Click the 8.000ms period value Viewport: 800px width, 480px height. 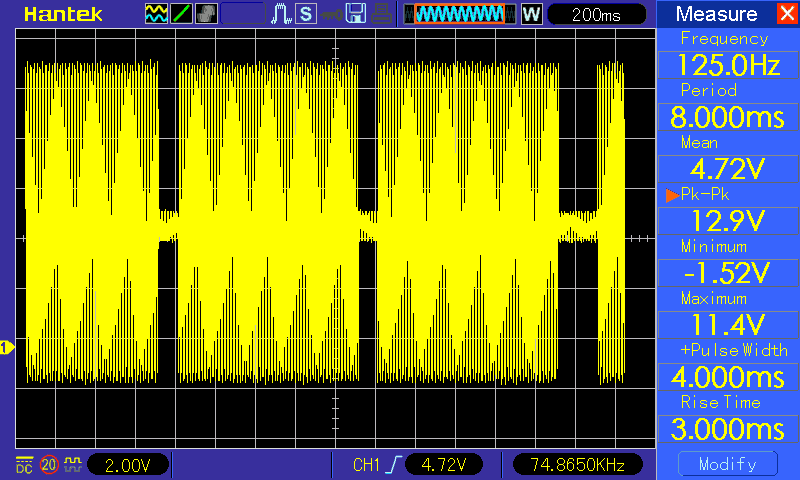[x=728, y=117]
